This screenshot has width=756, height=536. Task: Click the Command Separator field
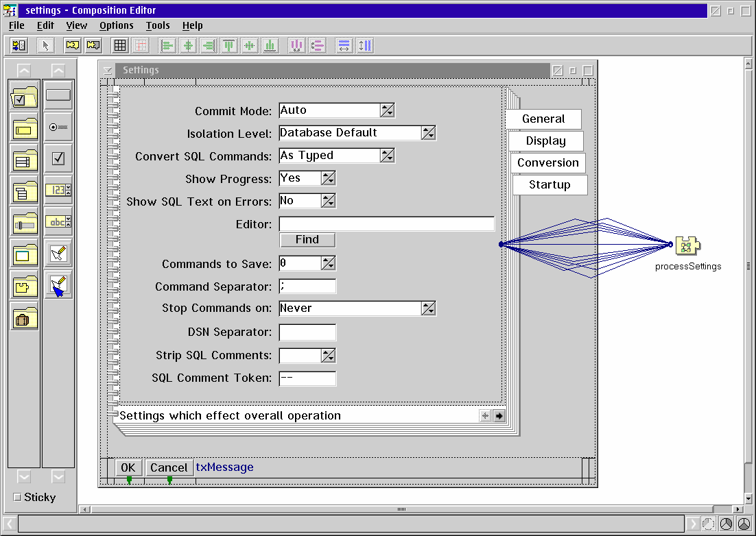307,286
